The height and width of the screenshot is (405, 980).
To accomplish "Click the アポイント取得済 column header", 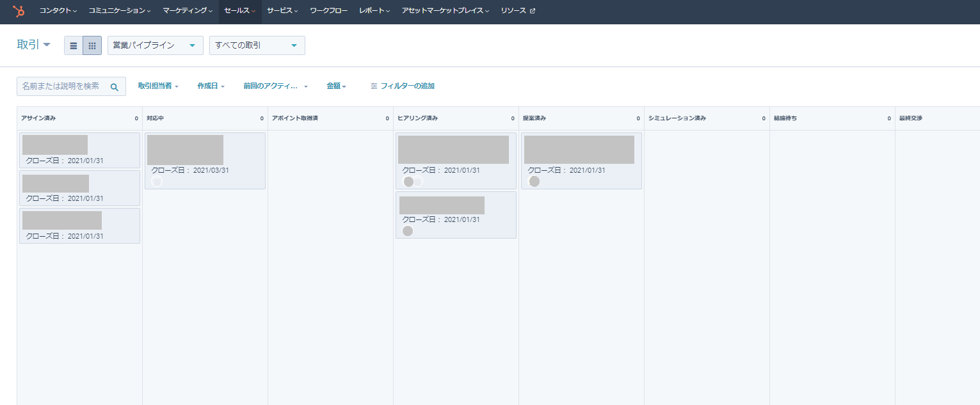I will pos(330,118).
